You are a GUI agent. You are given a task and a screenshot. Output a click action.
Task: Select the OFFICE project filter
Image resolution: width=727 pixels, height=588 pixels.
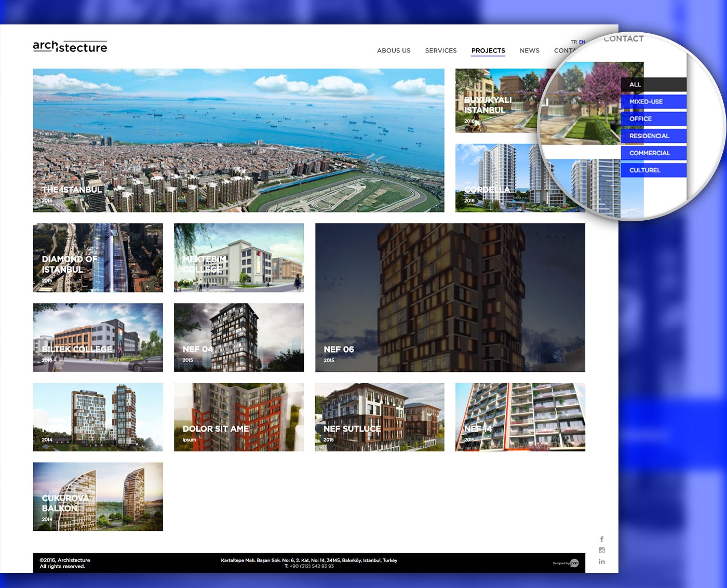653,118
